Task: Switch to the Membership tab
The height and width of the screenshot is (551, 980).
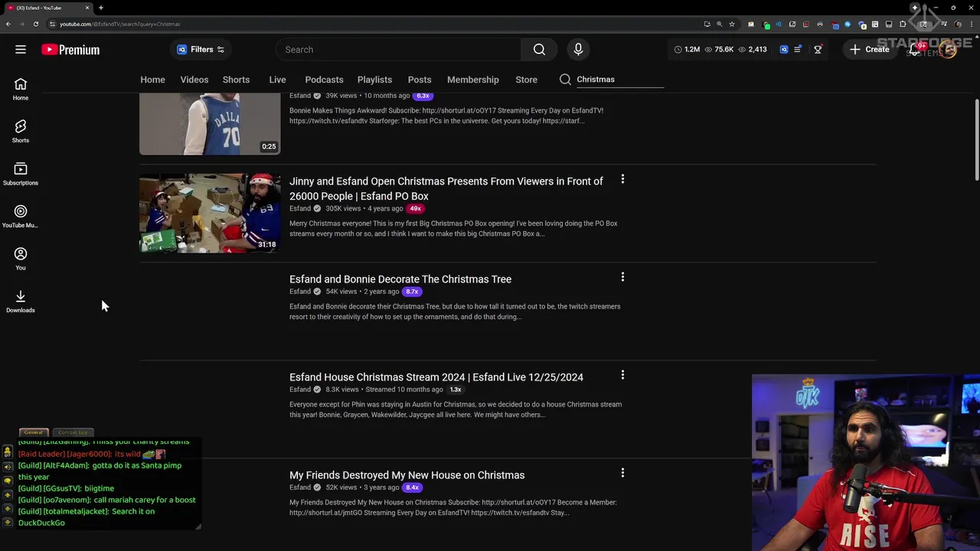Action: [473, 80]
